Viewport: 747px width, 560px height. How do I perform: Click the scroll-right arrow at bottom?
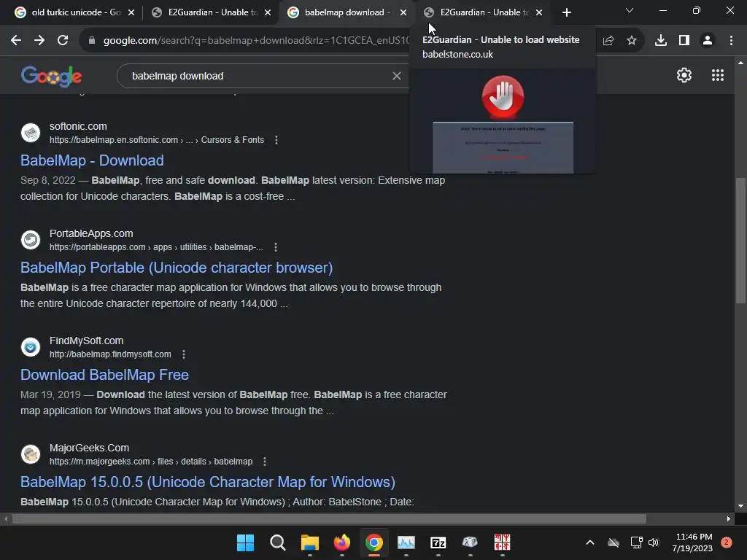pos(729,518)
